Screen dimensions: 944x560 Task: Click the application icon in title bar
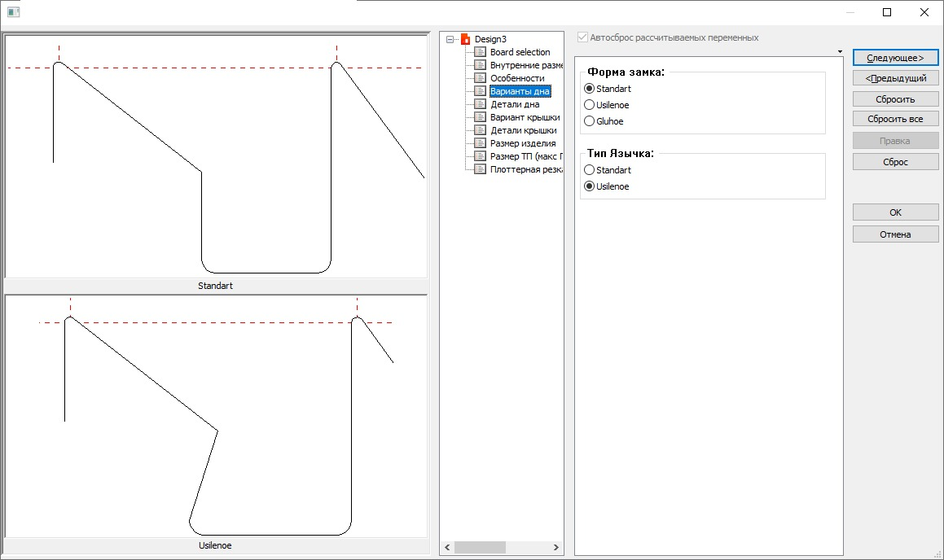click(x=13, y=12)
